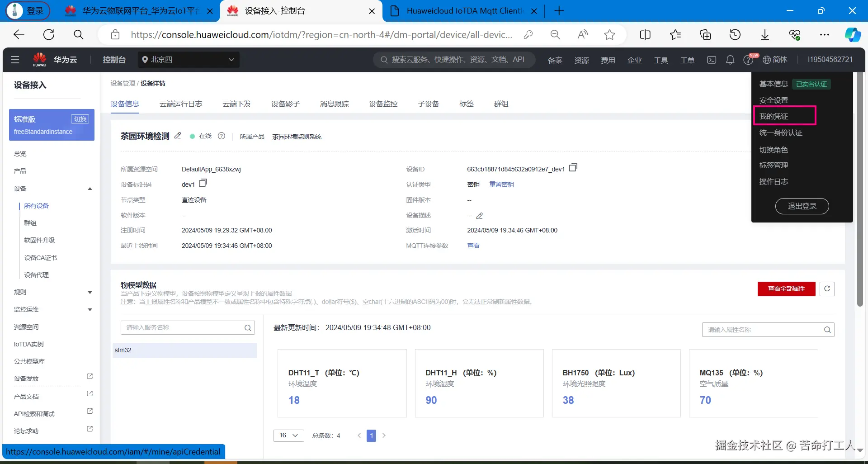The height and width of the screenshot is (464, 868).
Task: Copy the device identifier dev1
Action: (203, 183)
